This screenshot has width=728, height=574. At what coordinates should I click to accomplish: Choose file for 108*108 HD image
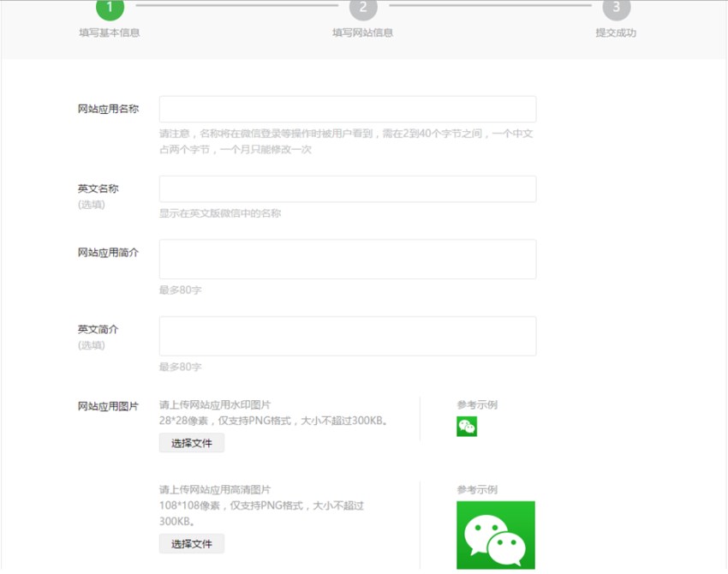(x=192, y=543)
